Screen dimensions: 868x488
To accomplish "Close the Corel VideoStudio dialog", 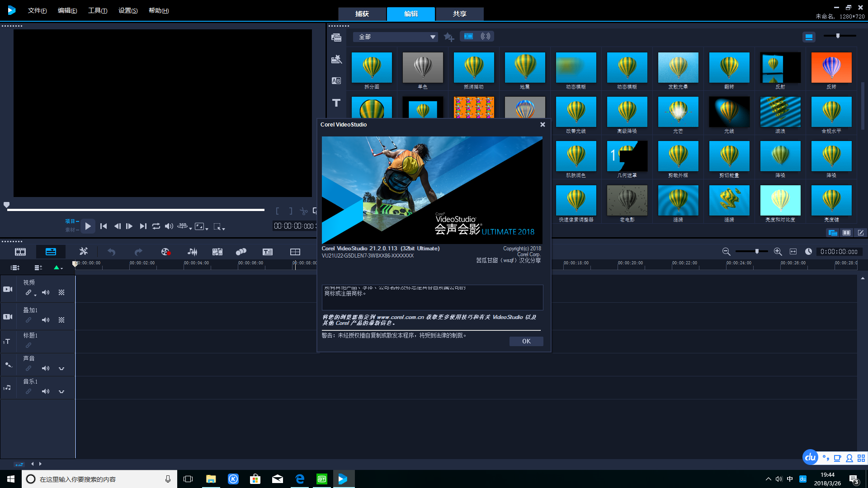I will click(542, 125).
